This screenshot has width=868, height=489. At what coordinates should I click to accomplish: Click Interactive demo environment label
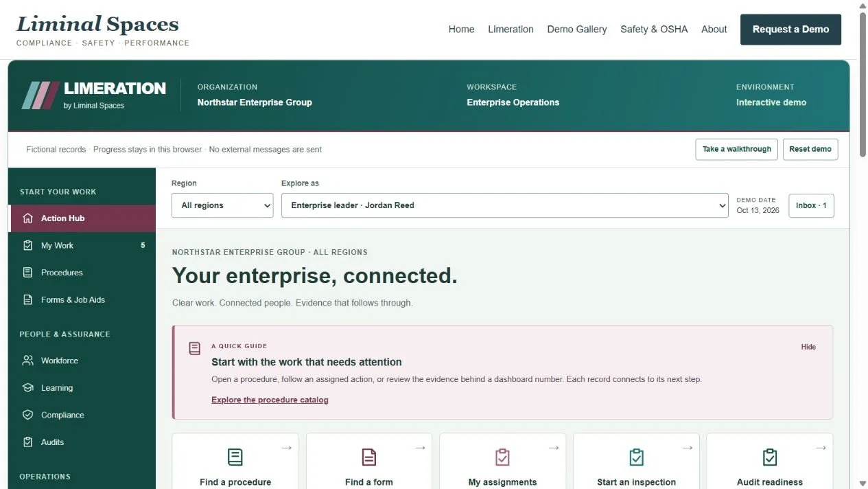771,102
